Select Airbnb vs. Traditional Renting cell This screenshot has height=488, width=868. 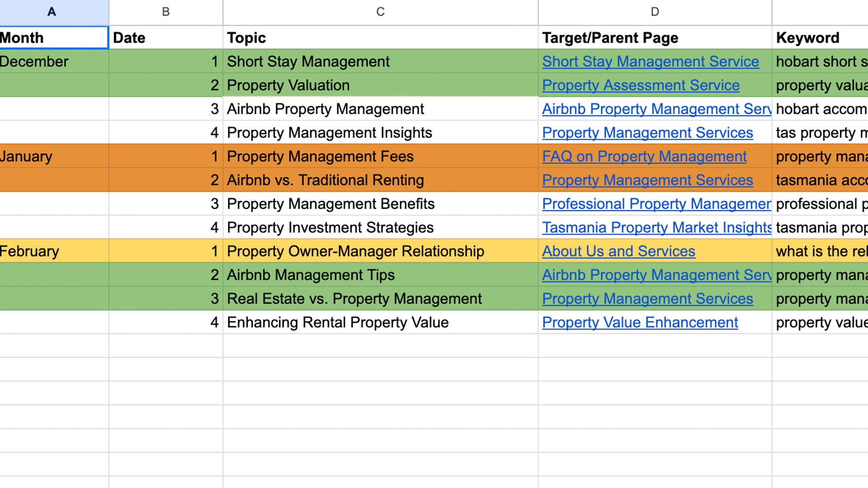tap(380, 180)
